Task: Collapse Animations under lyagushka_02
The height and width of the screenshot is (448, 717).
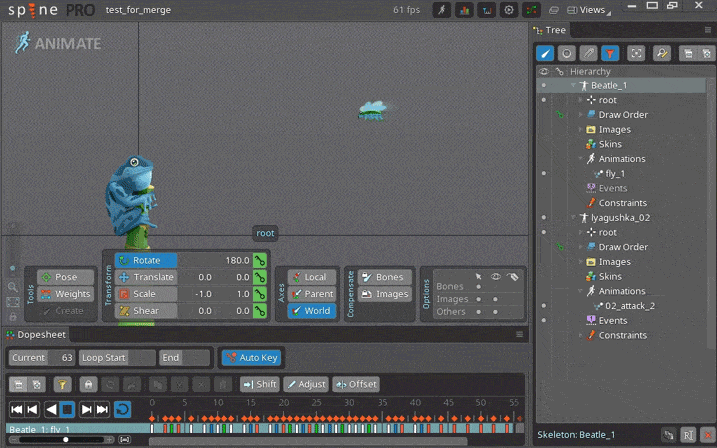Action: coord(580,291)
